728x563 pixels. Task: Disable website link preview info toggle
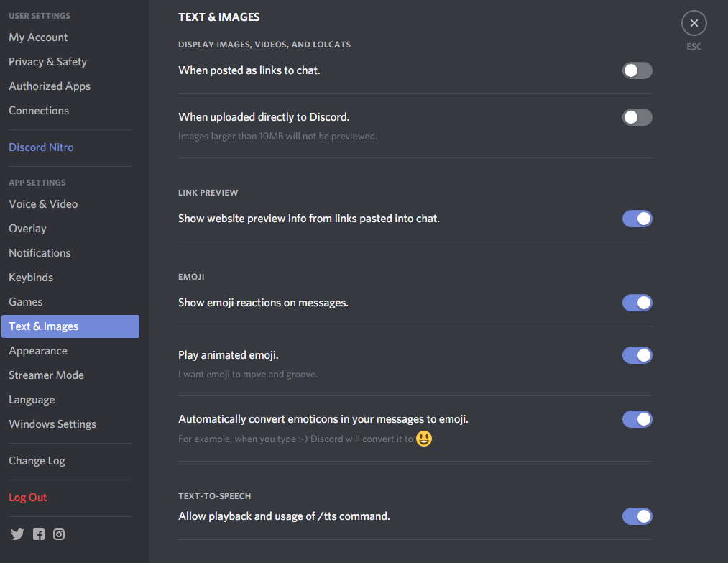click(637, 219)
